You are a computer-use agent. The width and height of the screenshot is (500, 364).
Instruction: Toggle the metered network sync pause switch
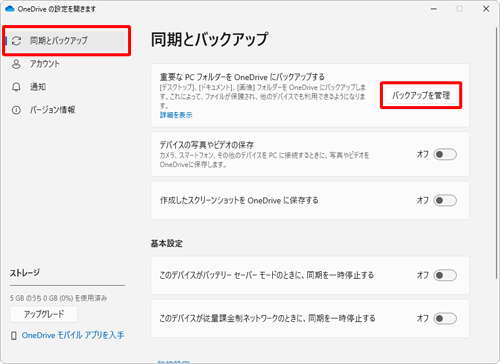click(x=445, y=318)
